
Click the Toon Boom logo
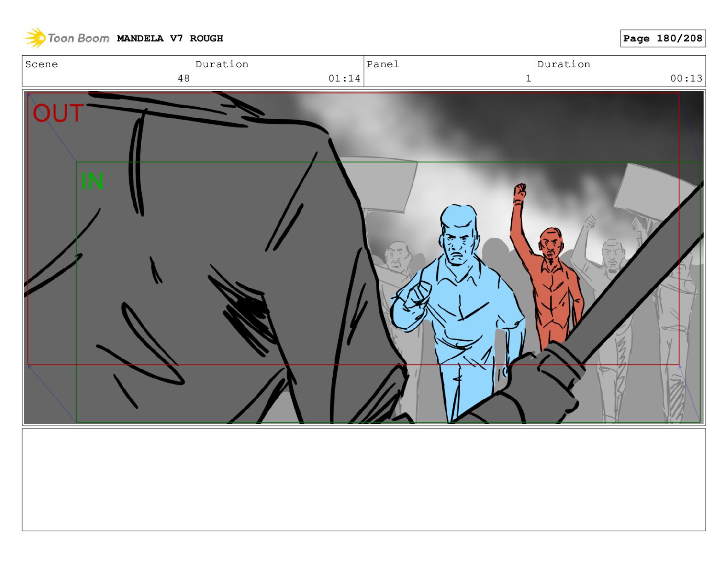[67, 38]
